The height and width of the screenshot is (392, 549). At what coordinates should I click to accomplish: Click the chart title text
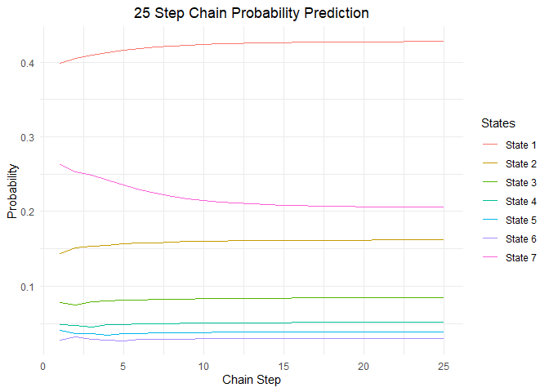pyautogui.click(x=251, y=13)
